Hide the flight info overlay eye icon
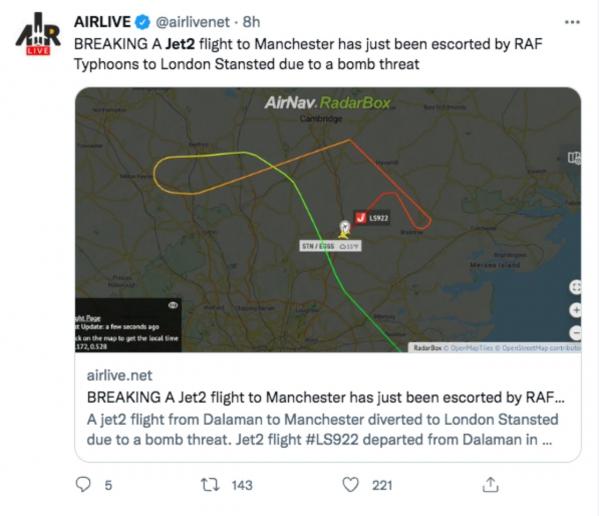Screen dimensions: 600x516 pos(172,303)
